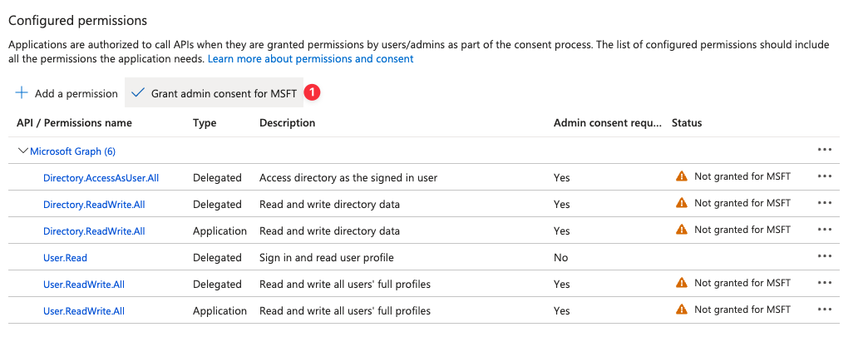Click the warning icon on the Directory.AccessAsUser.All status
Image resolution: width=868 pixels, height=337 pixels.
pos(682,176)
